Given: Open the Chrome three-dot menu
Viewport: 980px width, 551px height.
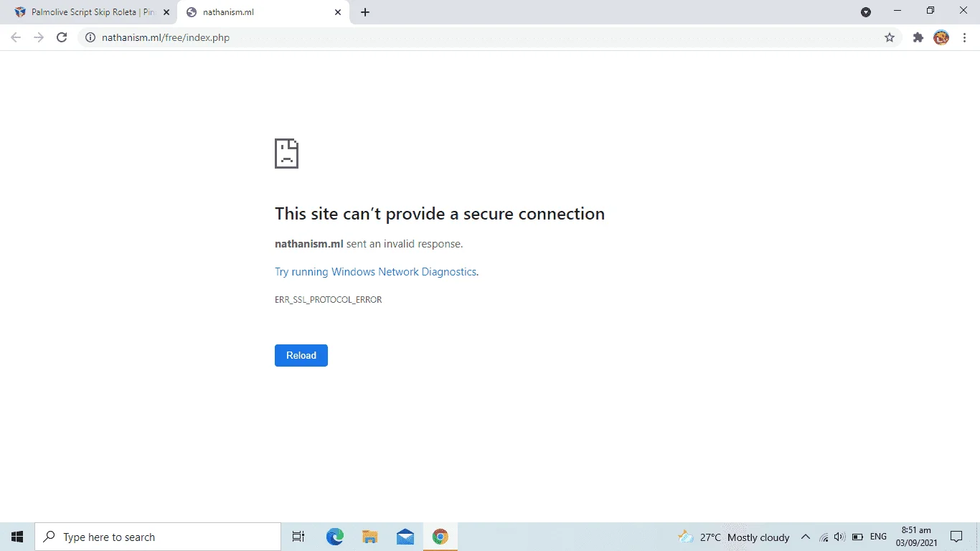Looking at the screenshot, I should (x=964, y=37).
